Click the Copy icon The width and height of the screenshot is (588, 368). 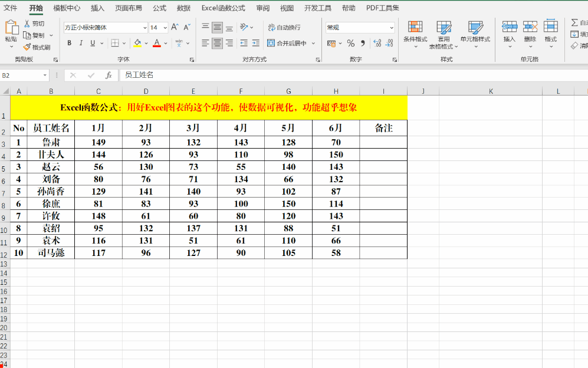pyautogui.click(x=27, y=35)
